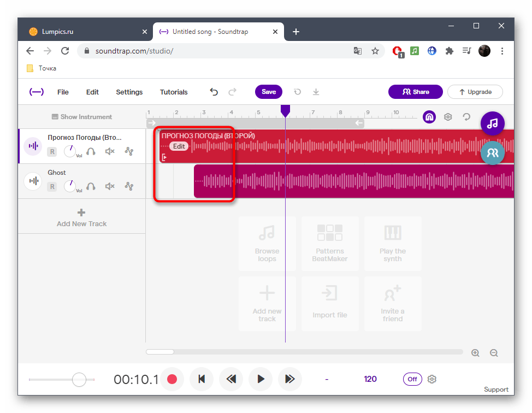The height and width of the screenshot is (413, 532).
Task: Start recording with the red record button
Action: tap(172, 379)
